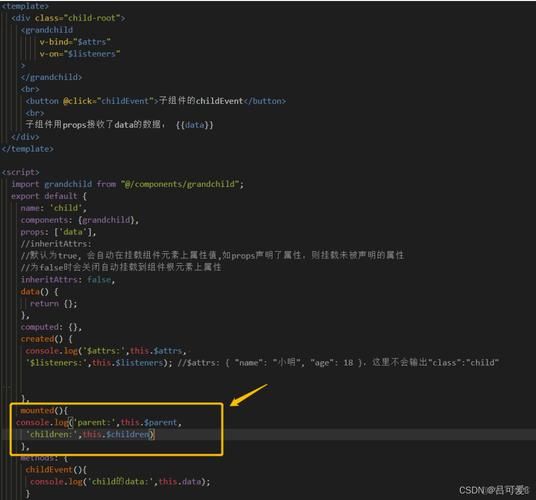The width and height of the screenshot is (536, 500).
Task: Click this.$attrs in the console.log call
Action: tap(156, 351)
